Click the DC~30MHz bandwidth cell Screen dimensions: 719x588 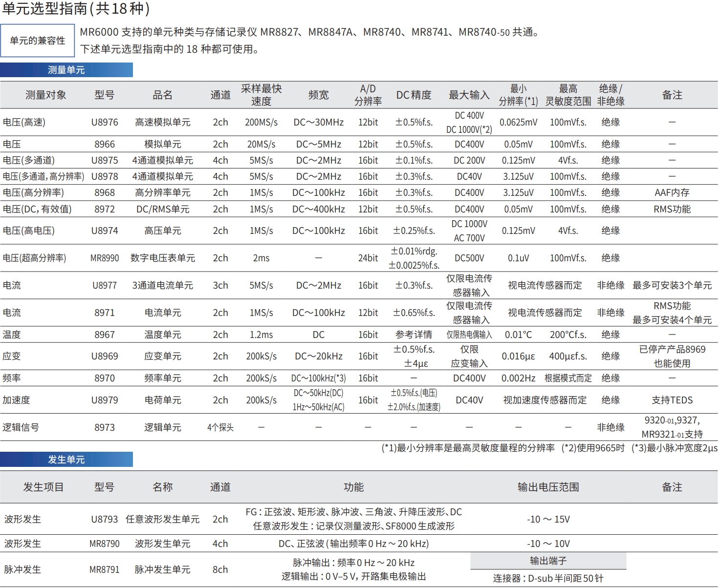[x=319, y=123]
